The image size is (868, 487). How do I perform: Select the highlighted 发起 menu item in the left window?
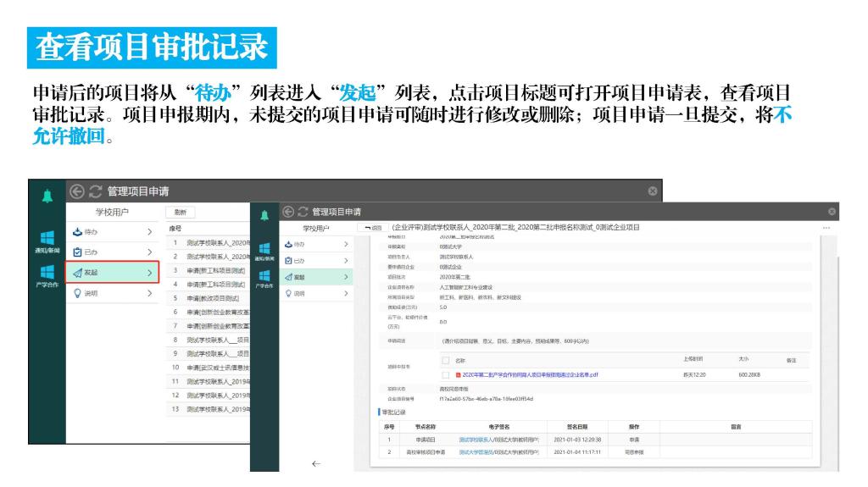pyautogui.click(x=112, y=273)
